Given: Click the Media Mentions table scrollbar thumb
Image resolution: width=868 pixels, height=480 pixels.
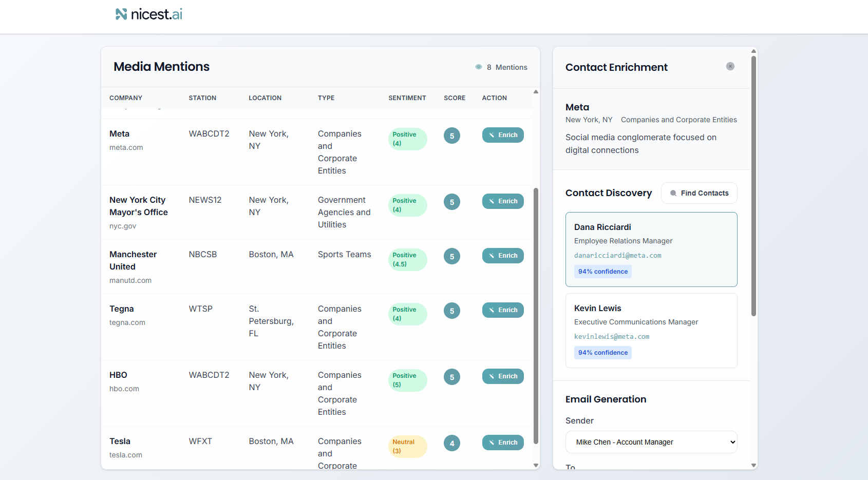Looking at the screenshot, I should (x=536, y=316).
